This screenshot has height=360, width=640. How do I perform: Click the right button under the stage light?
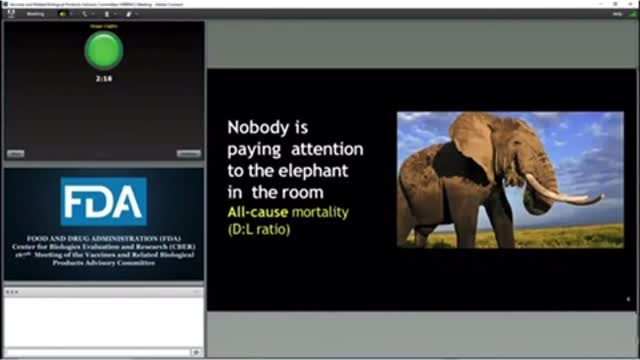[x=189, y=153]
